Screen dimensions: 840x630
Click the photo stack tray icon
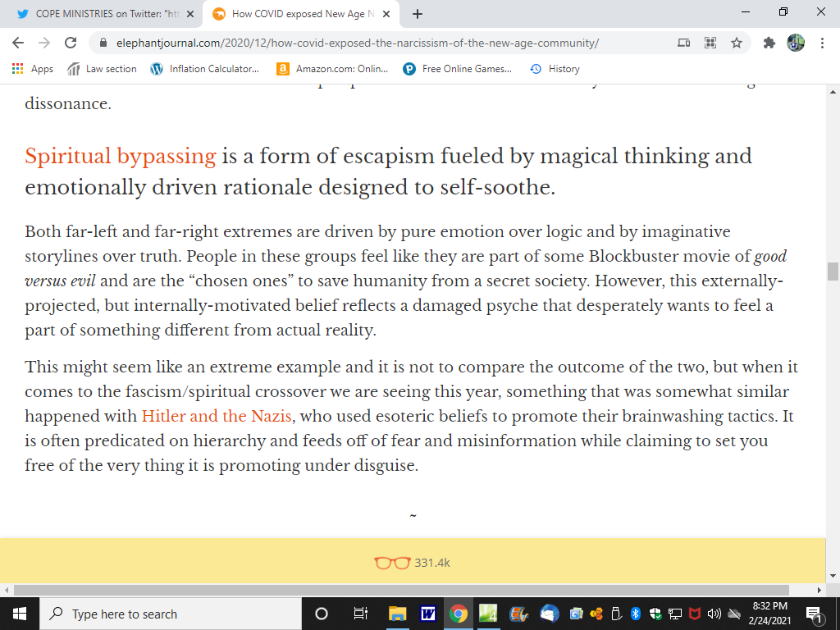[576, 614]
